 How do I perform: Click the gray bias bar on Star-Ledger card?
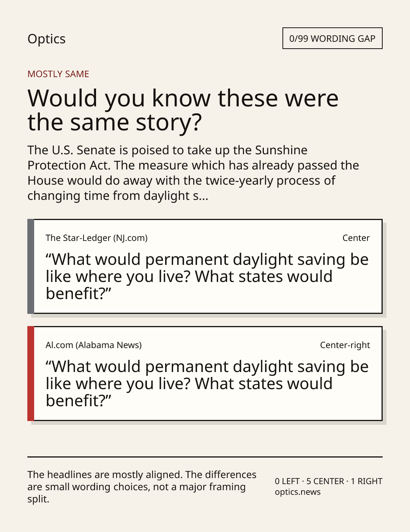coord(31,266)
